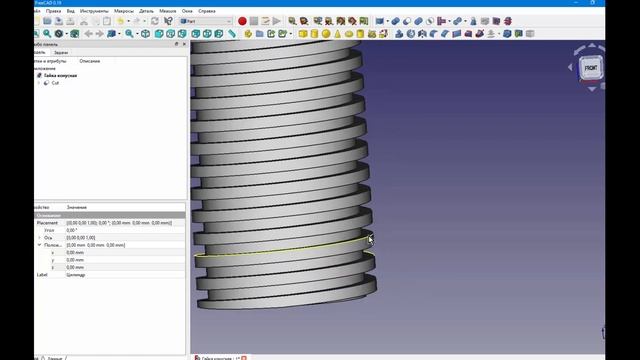Set the isometric view cube icon
The width and height of the screenshot is (640, 360).
(x=145, y=34)
